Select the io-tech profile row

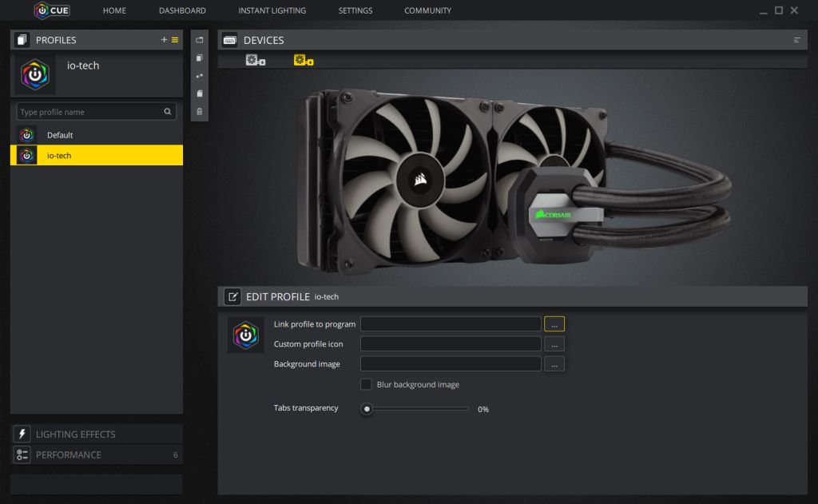[97, 156]
